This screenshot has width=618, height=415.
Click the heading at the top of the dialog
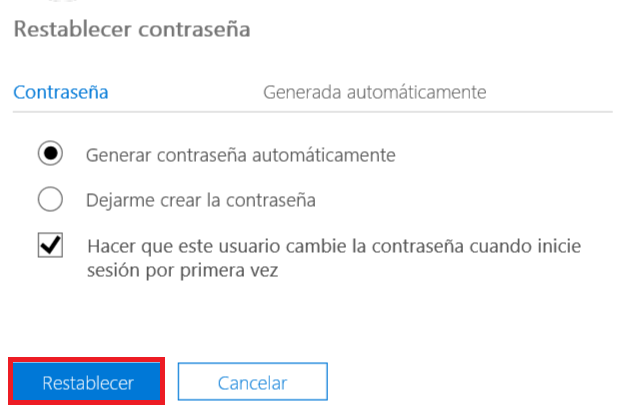pyautogui.click(x=131, y=30)
